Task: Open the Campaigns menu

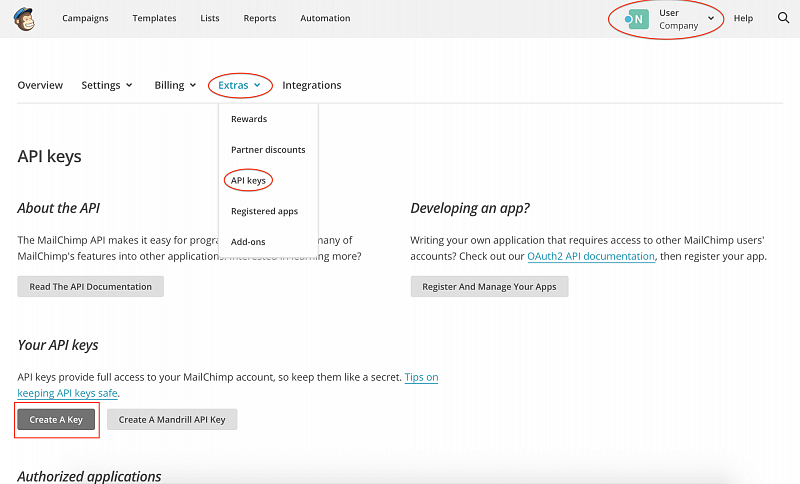Action: 85,18
